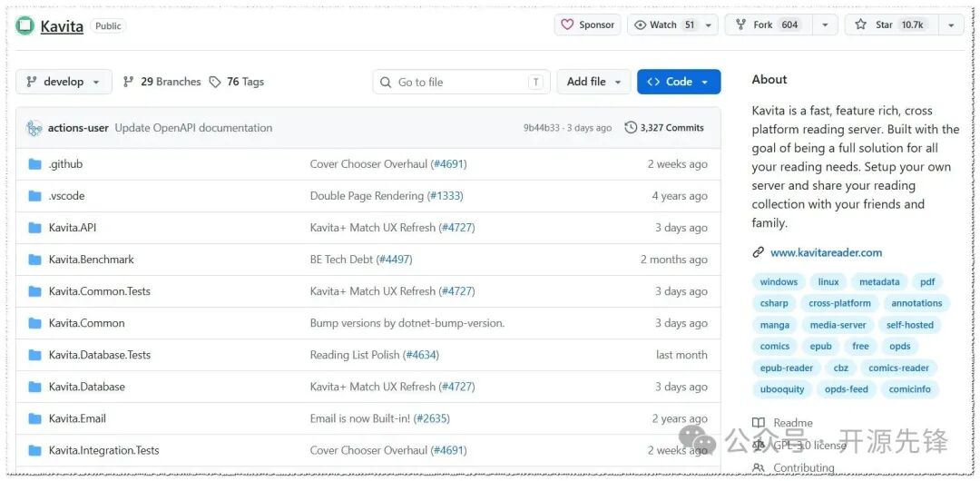Image resolution: width=980 pixels, height=481 pixels.
Task: Visit www.kavitareader.com website link
Action: (827, 252)
